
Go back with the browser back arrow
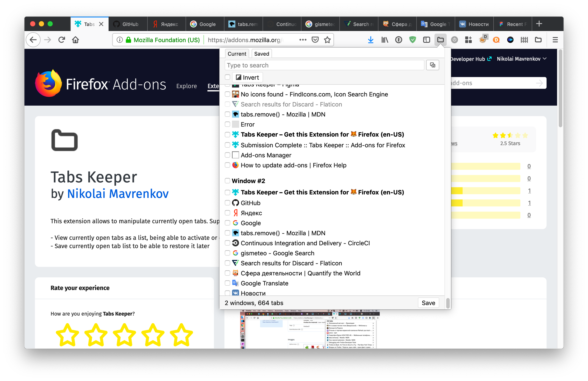pyautogui.click(x=33, y=39)
